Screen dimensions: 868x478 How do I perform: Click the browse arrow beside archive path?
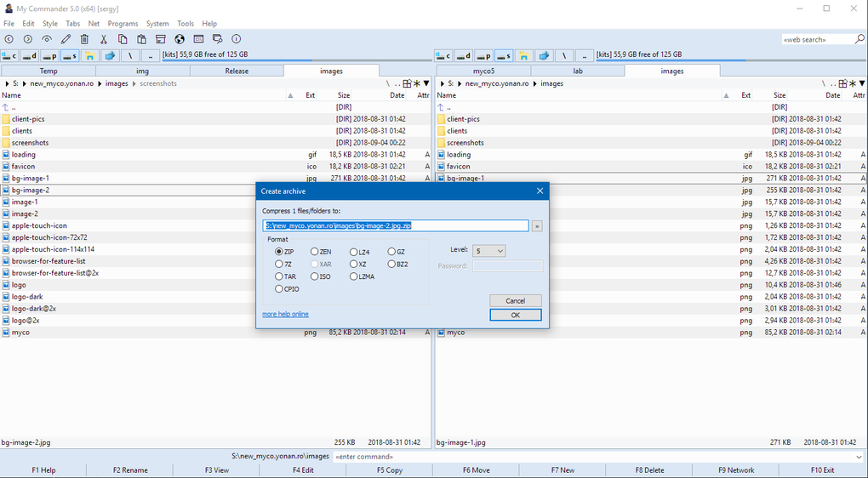537,226
